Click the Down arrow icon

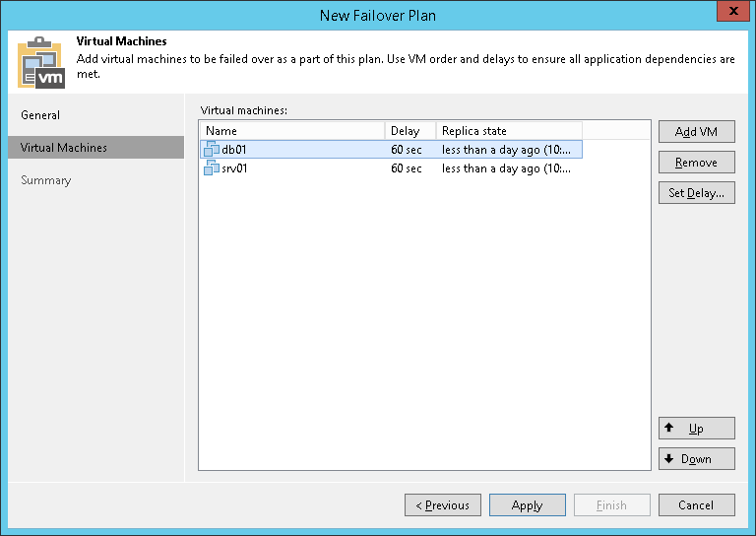pos(669,458)
